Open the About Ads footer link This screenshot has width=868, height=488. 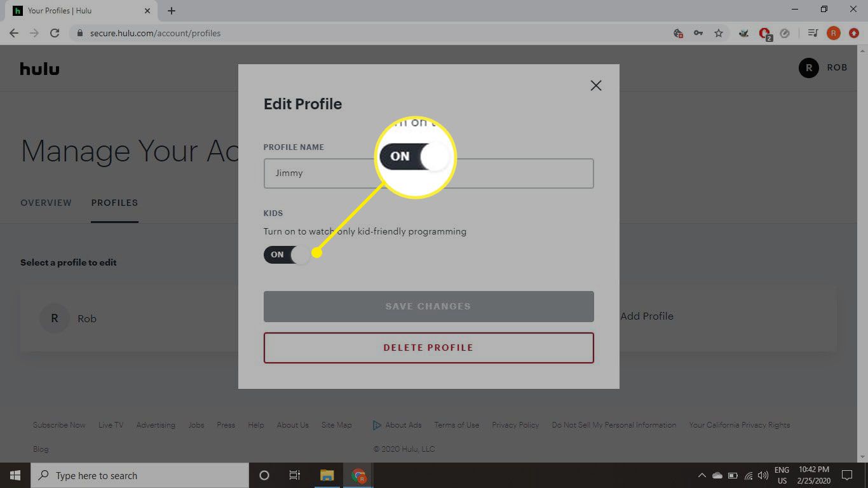point(397,425)
